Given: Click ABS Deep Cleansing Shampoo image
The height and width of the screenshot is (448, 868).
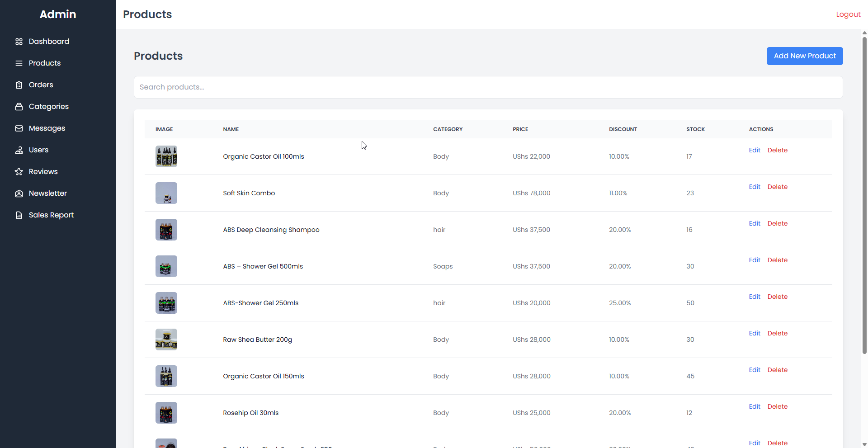Looking at the screenshot, I should (x=166, y=230).
